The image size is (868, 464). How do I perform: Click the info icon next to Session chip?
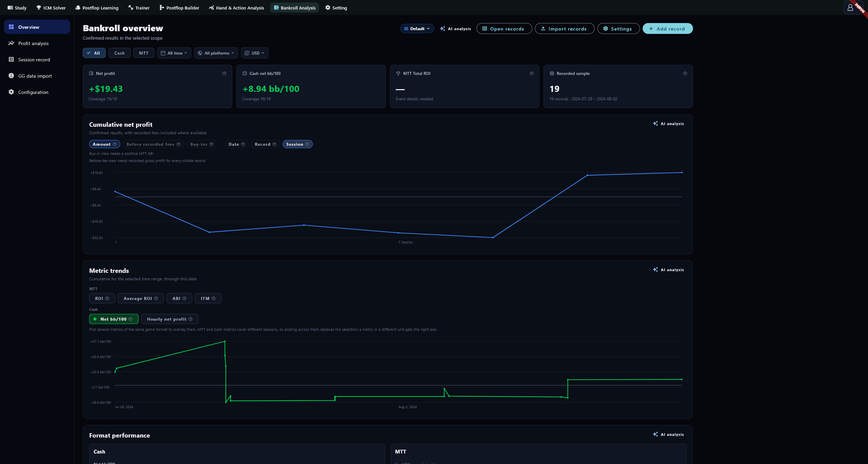(307, 144)
